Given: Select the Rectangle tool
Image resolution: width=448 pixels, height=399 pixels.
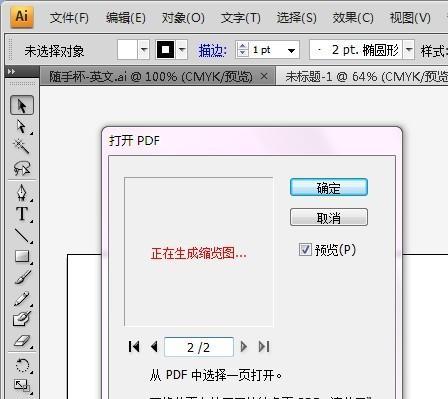Looking at the screenshot, I should pos(22,256).
